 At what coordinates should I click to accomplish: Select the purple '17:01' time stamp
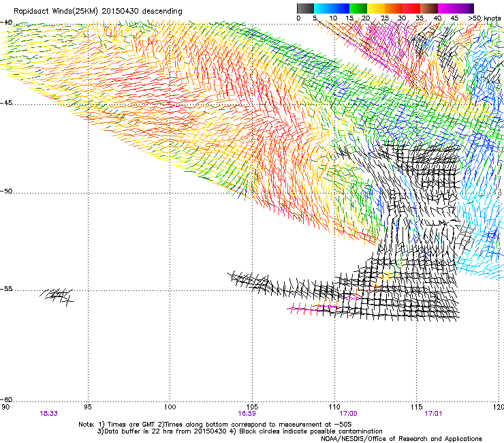point(433,414)
